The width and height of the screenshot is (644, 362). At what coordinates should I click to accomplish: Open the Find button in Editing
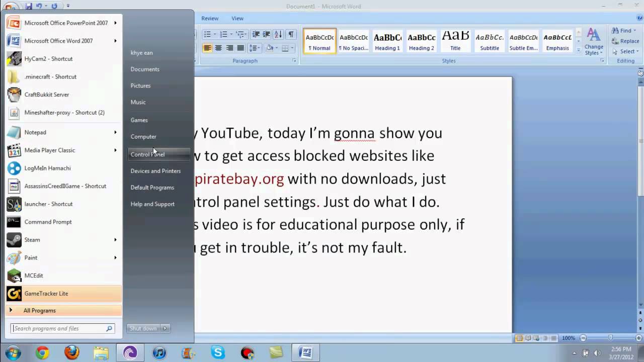[624, 31]
